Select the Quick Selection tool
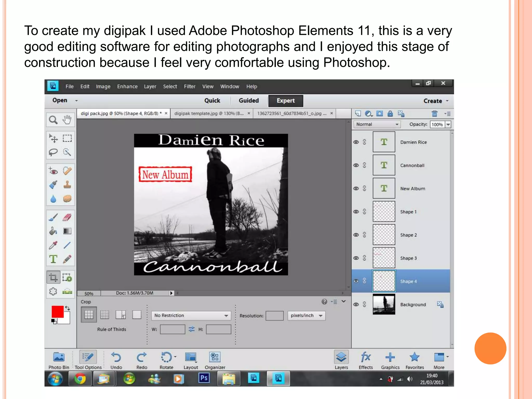The width and height of the screenshot is (532, 399). click(x=67, y=152)
